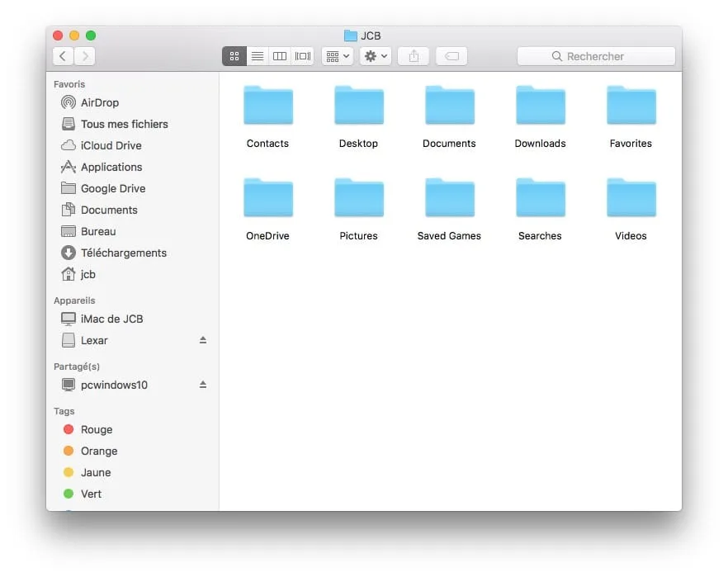Click the Tags section header

tap(64, 411)
